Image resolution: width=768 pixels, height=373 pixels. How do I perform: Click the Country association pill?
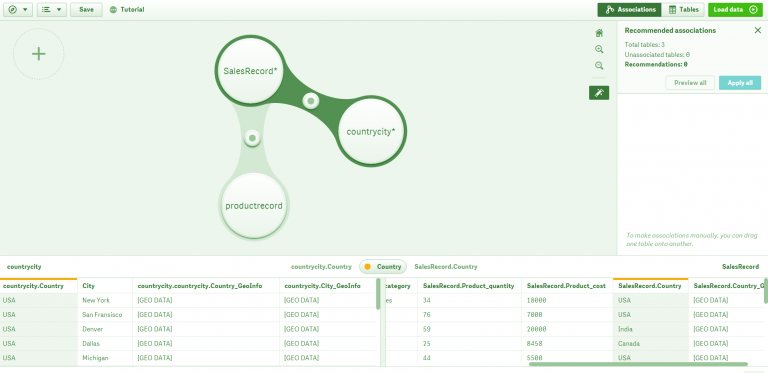[383, 267]
